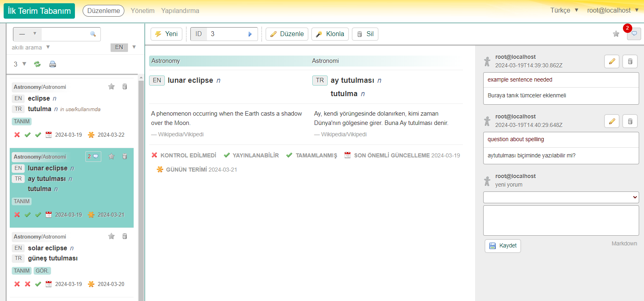This screenshot has height=301, width=644.
Task: Star the eclipse entry in list
Action: click(111, 86)
